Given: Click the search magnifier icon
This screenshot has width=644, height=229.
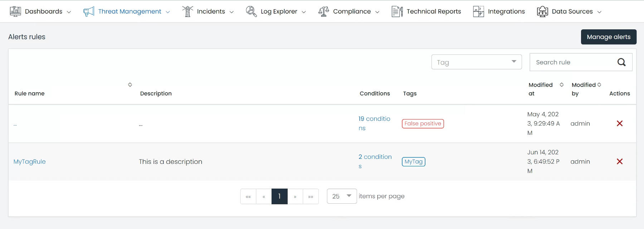Looking at the screenshot, I should pyautogui.click(x=621, y=62).
